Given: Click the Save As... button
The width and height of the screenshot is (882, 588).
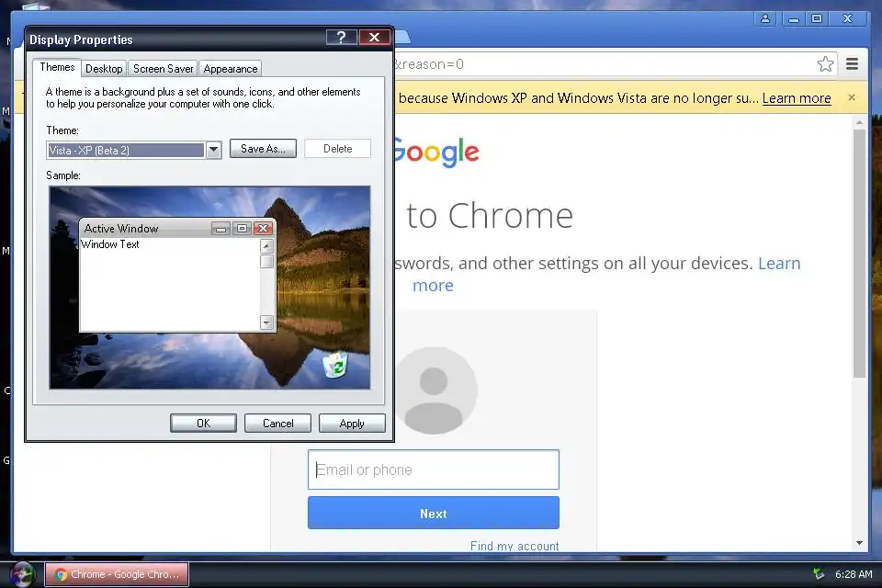Looking at the screenshot, I should click(x=263, y=149).
